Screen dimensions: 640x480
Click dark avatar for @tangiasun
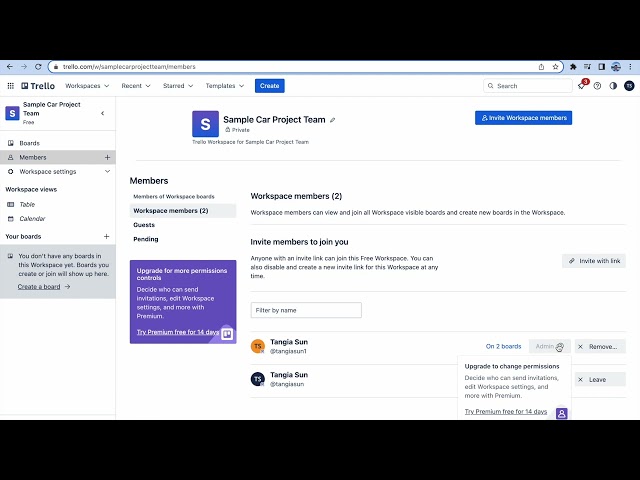coord(258,379)
